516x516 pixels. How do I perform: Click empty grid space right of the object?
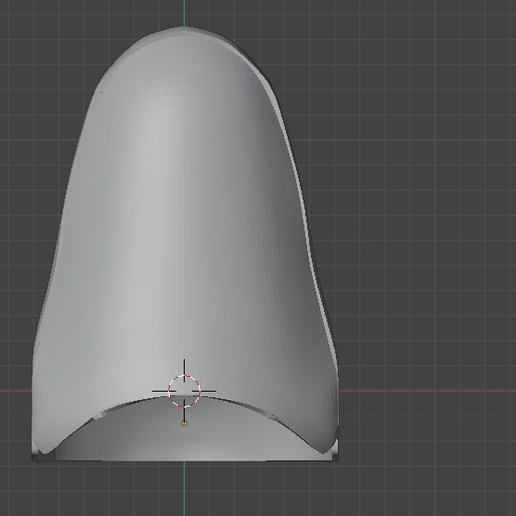click(427, 233)
